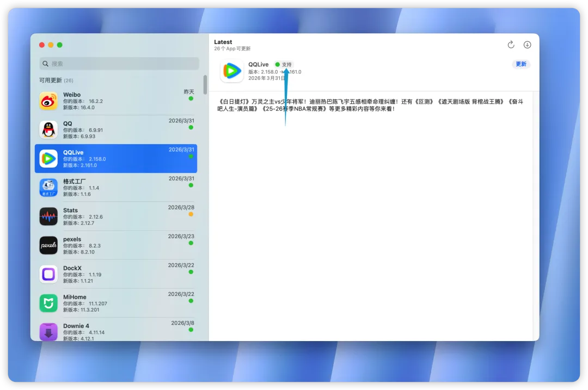Select the Stats row title
The image size is (588, 390).
pyautogui.click(x=70, y=210)
